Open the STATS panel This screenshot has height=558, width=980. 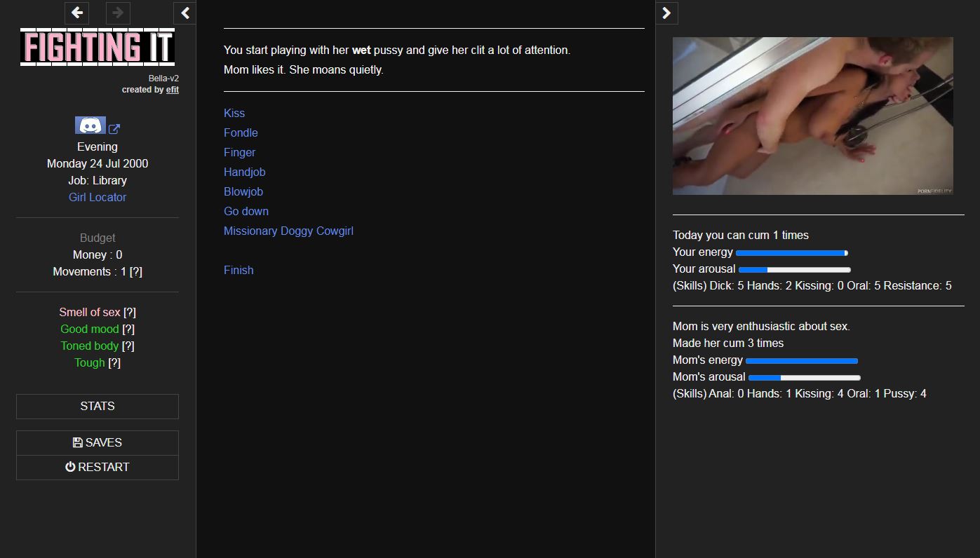(97, 406)
